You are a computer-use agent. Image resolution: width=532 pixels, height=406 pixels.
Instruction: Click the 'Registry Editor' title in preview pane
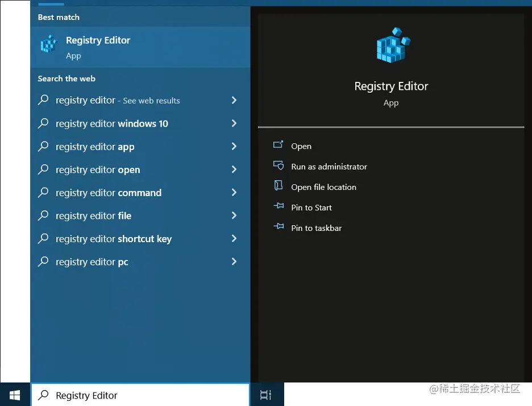pos(391,86)
